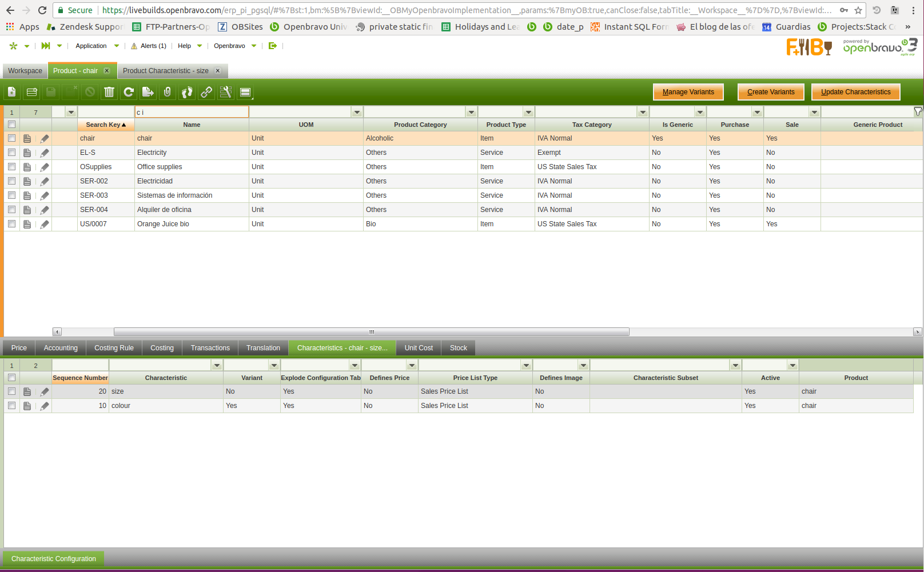The width and height of the screenshot is (924, 572).
Task: Switch to the Costing Rule tab
Action: click(x=114, y=348)
